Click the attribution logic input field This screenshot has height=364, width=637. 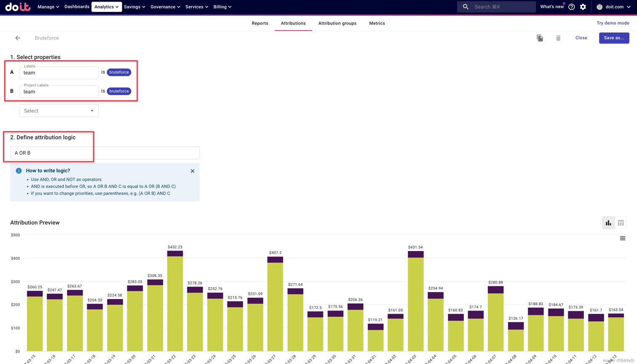(104, 153)
